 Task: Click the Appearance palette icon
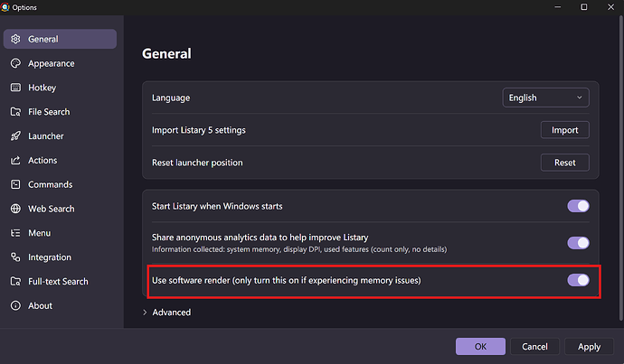(15, 63)
